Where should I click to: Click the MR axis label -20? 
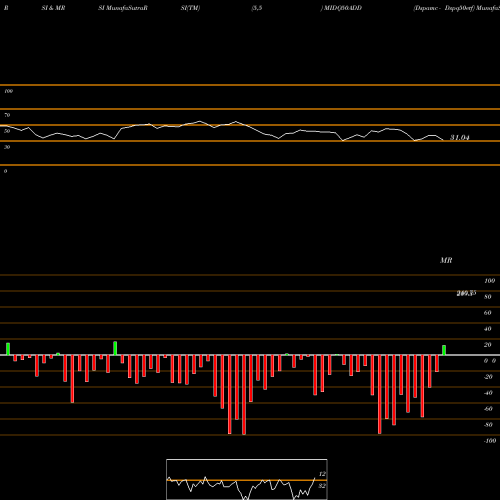point(488,377)
